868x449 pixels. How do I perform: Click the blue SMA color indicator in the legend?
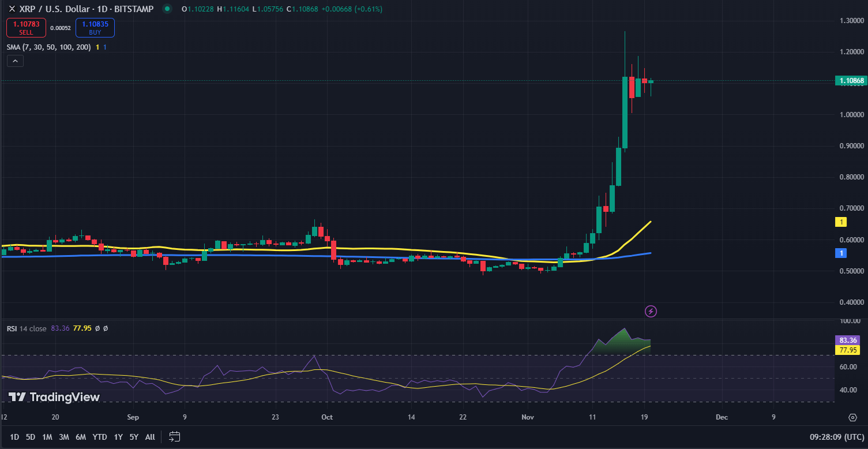(104, 47)
